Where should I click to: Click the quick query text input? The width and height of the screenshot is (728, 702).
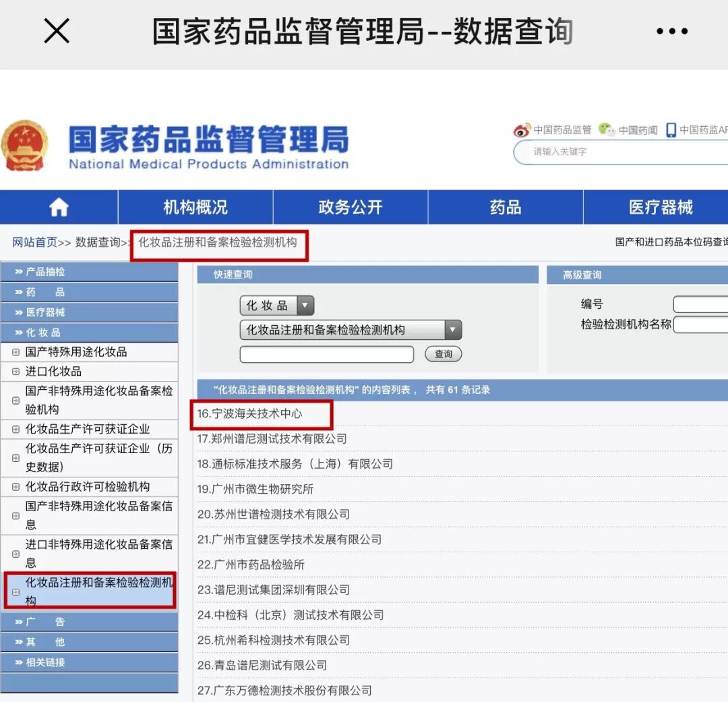click(326, 354)
